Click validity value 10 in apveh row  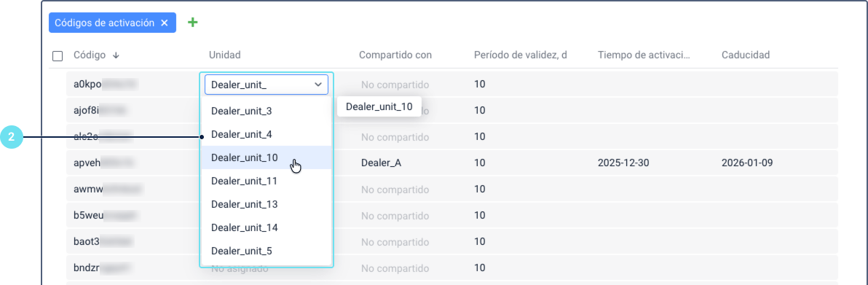pyautogui.click(x=479, y=163)
